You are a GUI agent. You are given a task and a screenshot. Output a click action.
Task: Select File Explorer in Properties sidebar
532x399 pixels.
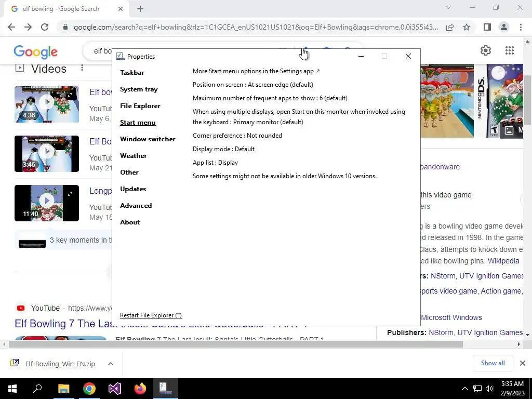tap(140, 106)
